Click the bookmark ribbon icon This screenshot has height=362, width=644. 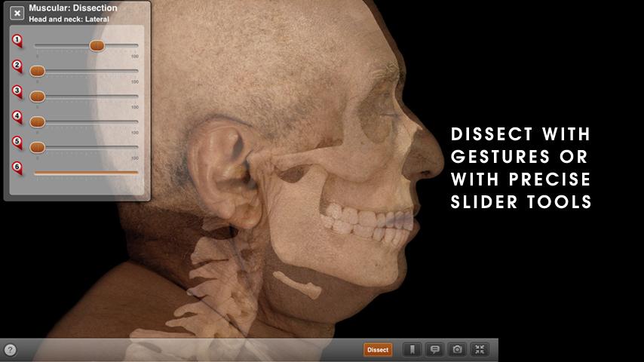pos(412,350)
